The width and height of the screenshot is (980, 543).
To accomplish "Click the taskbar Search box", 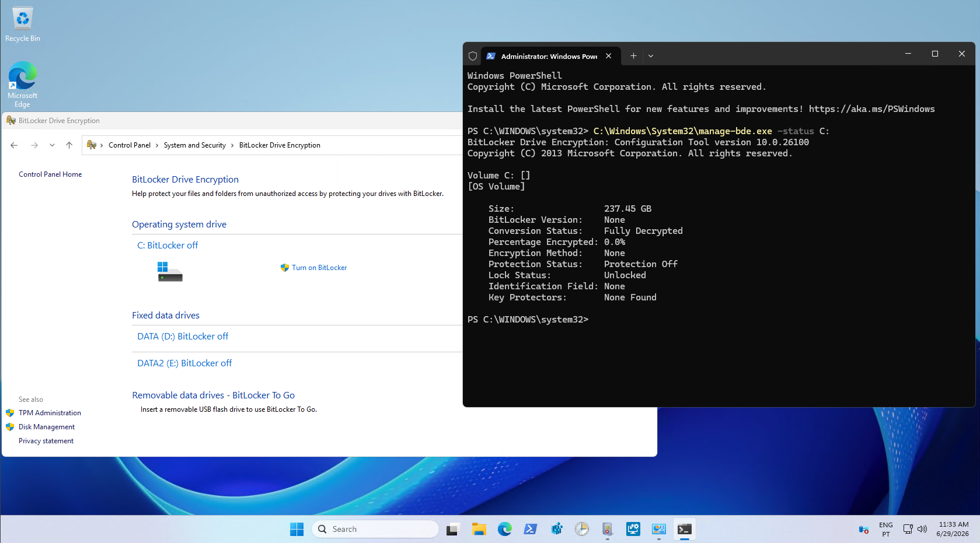I will [375, 529].
